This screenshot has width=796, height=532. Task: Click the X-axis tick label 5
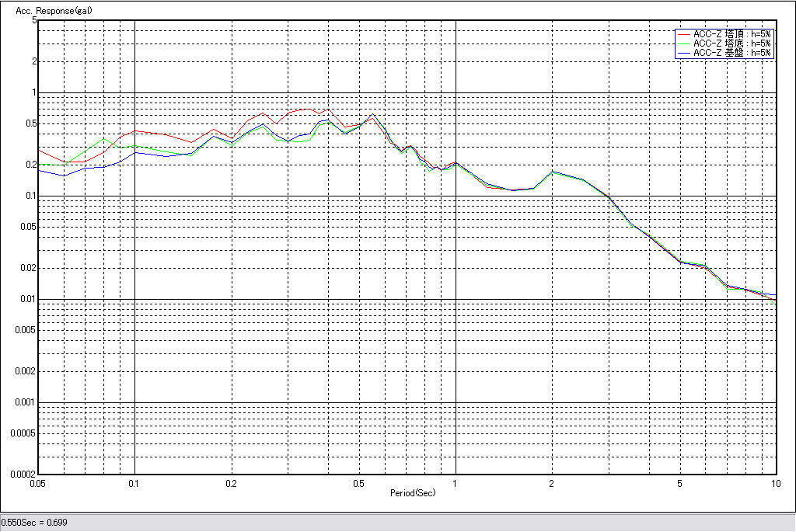680,484
